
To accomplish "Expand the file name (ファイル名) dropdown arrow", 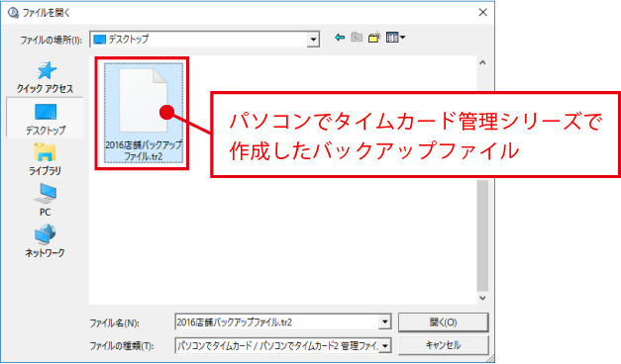I will click(x=385, y=322).
